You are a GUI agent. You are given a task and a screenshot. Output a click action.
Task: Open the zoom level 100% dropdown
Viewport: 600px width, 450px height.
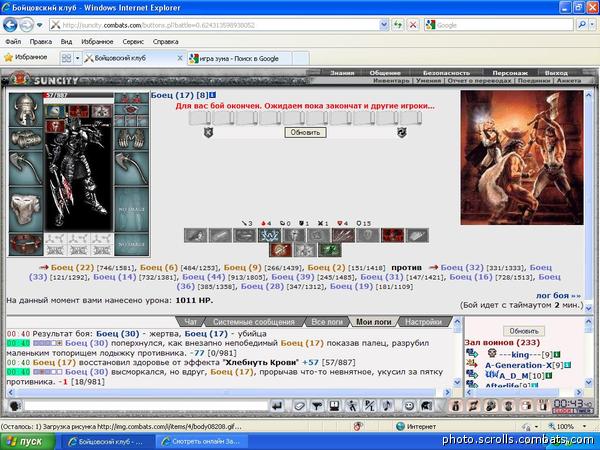click(x=584, y=426)
